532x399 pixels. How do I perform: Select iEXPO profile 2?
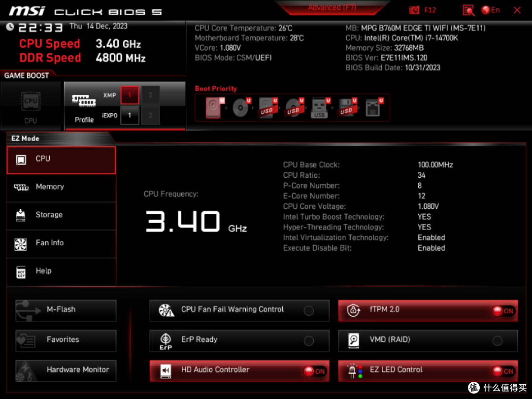150,115
